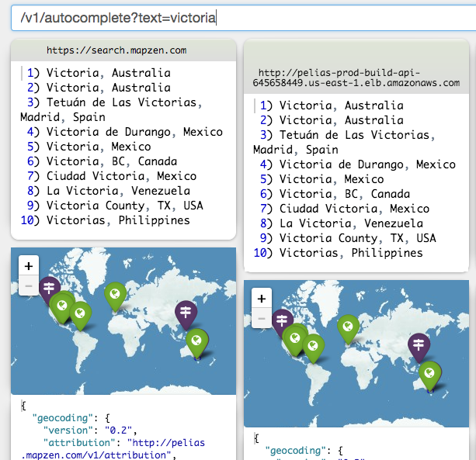476x460 pixels.
Task: Click the /v1/autocomplete?text=victoria query input field
Action: coord(244,18)
